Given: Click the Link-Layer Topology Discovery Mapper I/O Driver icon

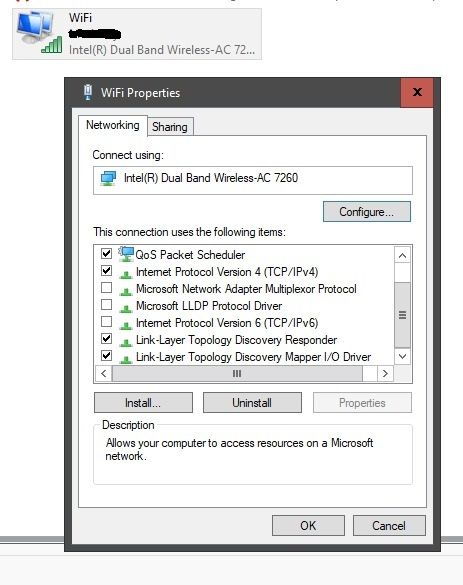Looking at the screenshot, I should pyautogui.click(x=126, y=359).
